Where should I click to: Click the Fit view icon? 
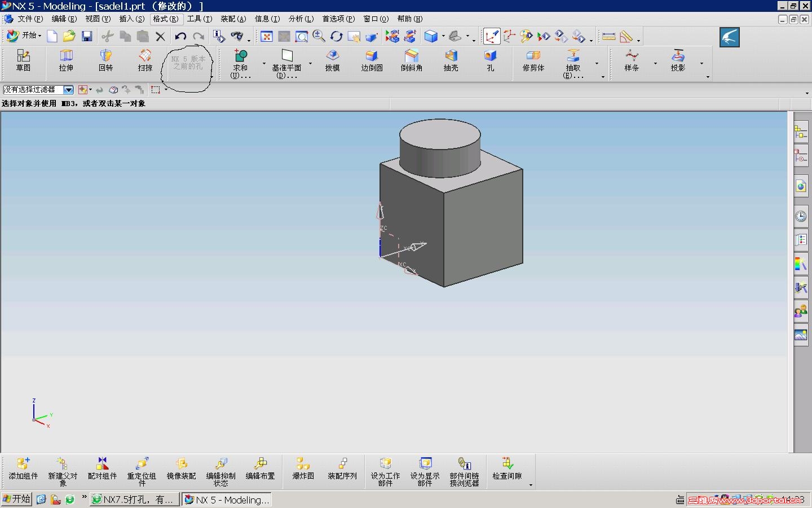266,37
